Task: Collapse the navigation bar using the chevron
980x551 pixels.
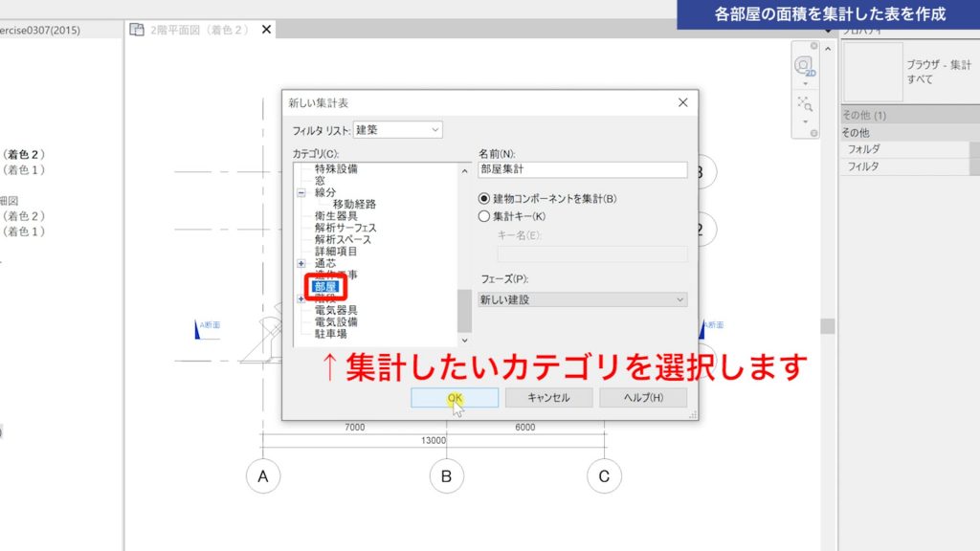Action: point(828,49)
